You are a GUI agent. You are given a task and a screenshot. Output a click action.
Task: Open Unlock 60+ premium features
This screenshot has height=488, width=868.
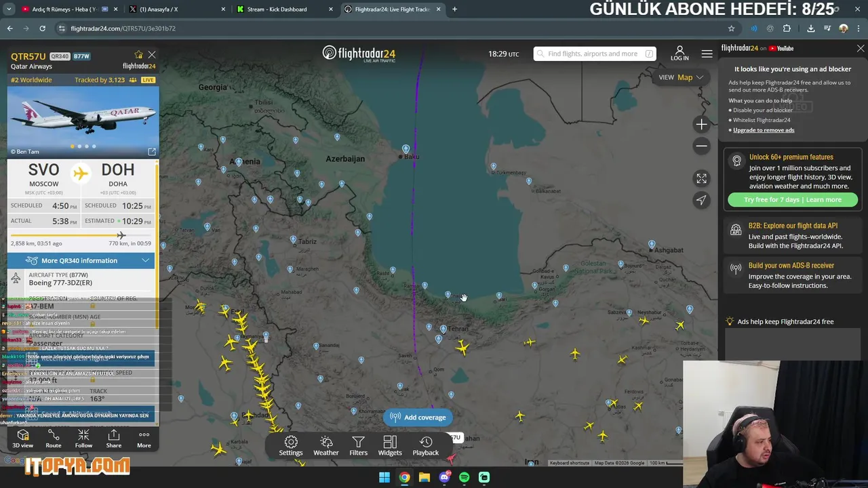[791, 157]
